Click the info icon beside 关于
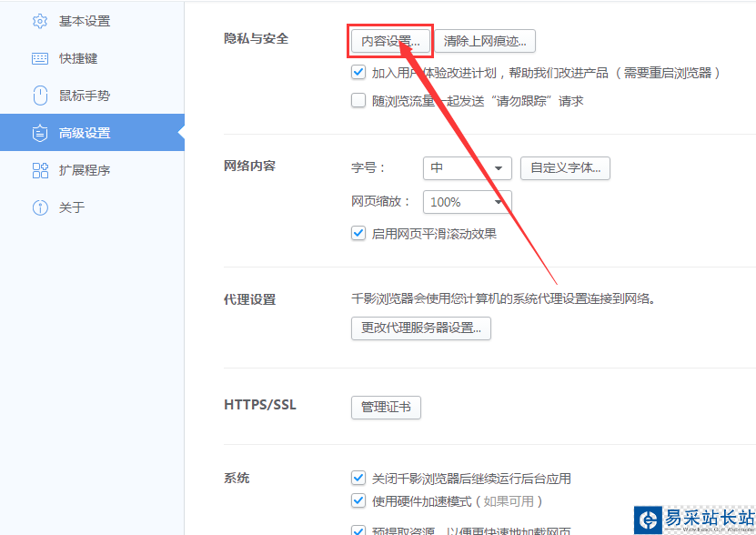 tap(40, 208)
